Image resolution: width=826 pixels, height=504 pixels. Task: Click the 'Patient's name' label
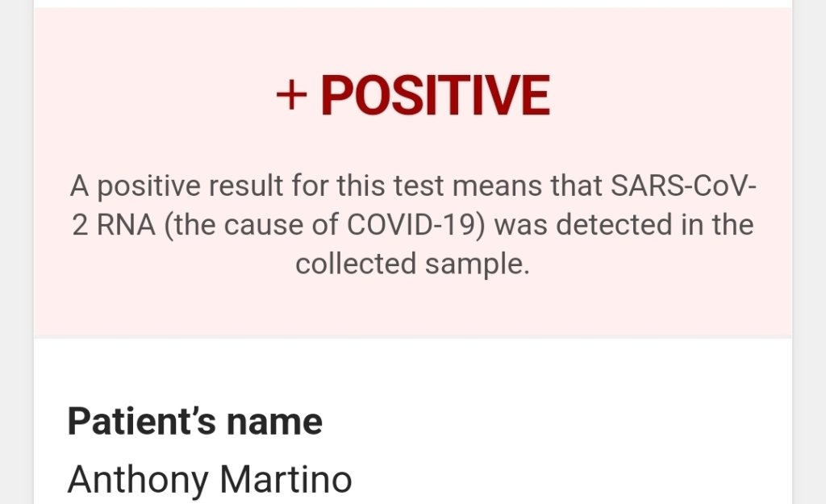[x=194, y=422]
